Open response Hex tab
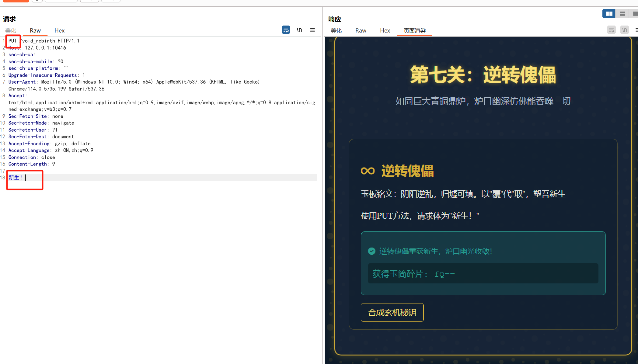 [385, 30]
